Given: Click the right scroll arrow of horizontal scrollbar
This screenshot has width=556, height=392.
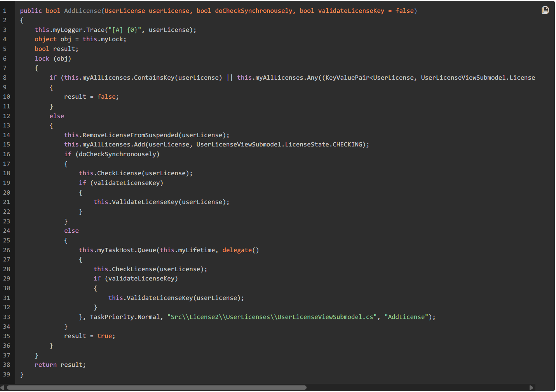Looking at the screenshot, I should [531, 388].
